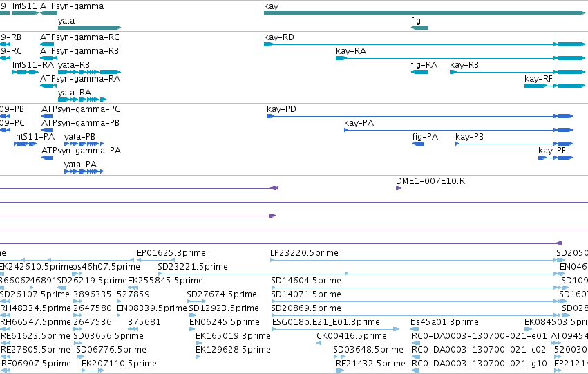Click transcript kay-RD
This screenshot has width=588, height=374.
coord(424,44)
